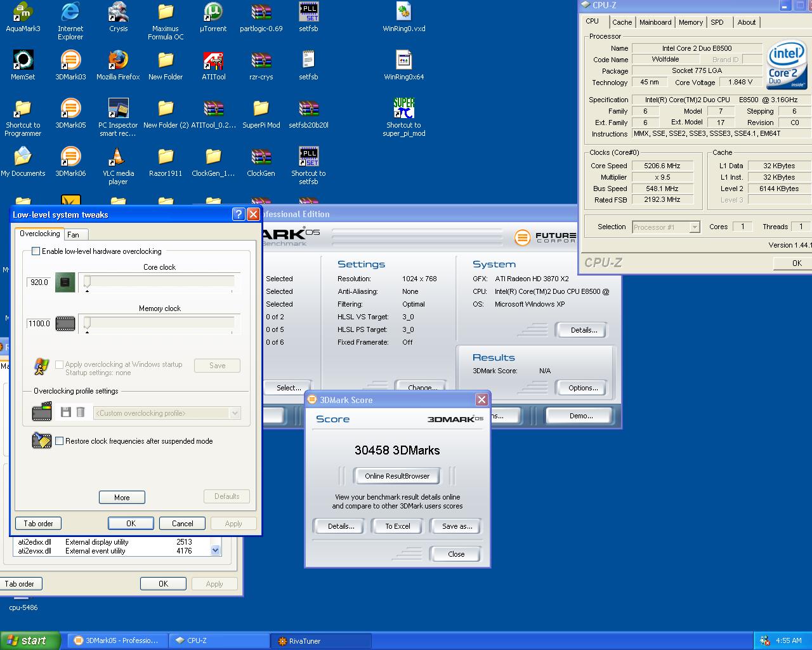Select the Shortcut to setfsb icon
This screenshot has height=650, width=812.
(x=308, y=166)
